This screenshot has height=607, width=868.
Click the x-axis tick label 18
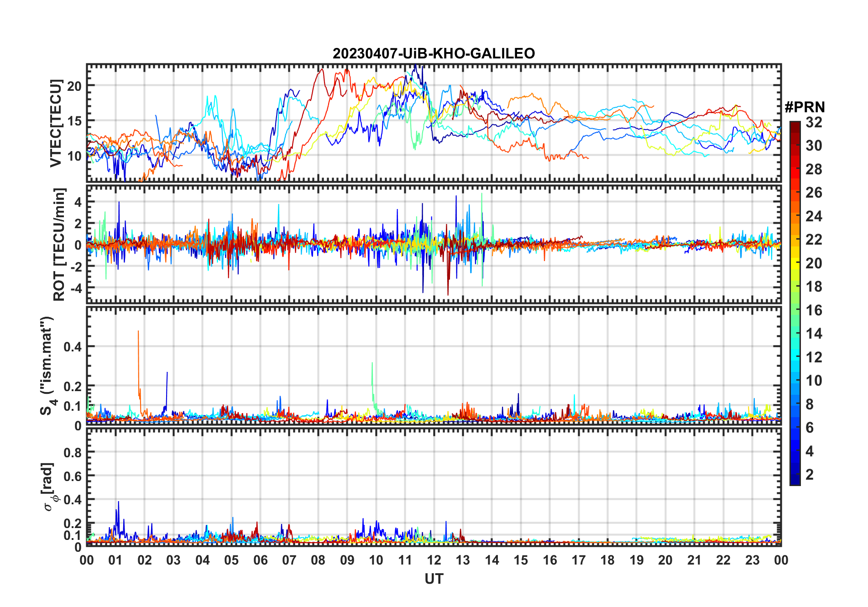[607, 560]
